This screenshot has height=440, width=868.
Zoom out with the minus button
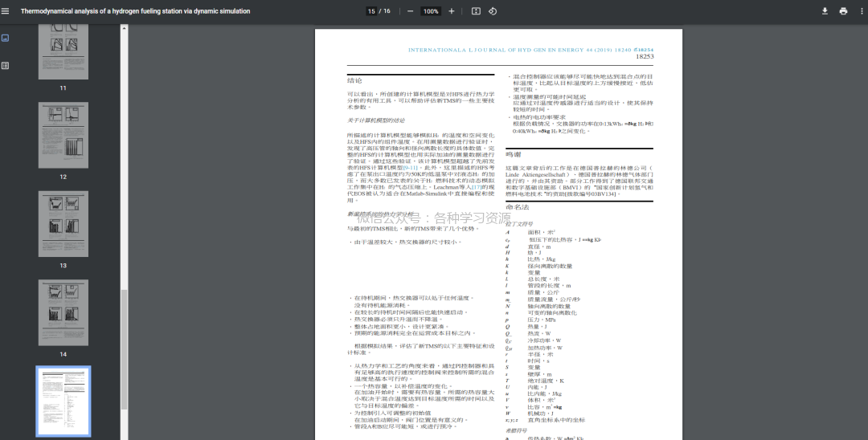pyautogui.click(x=410, y=11)
